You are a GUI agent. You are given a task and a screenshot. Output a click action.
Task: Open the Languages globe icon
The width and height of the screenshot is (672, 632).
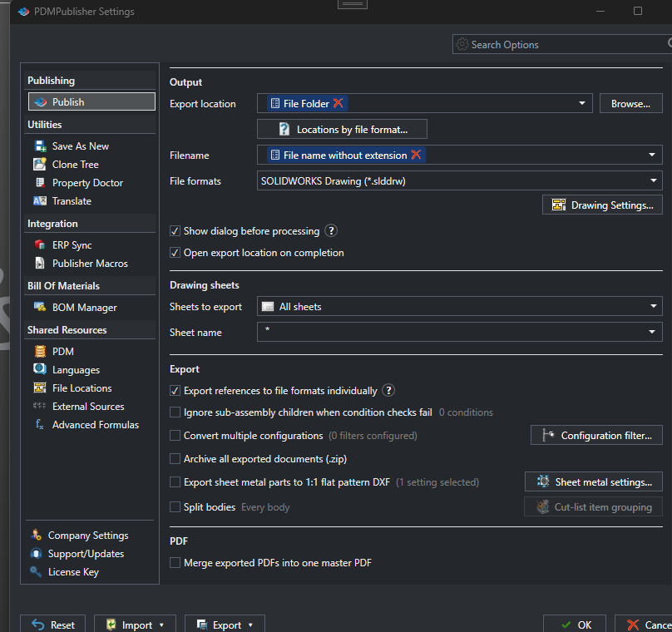(40, 369)
